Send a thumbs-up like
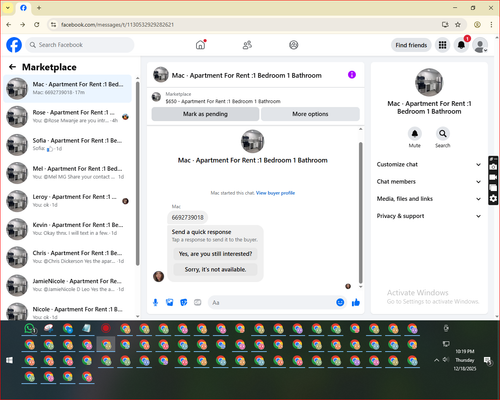Image resolution: width=500 pixels, height=400 pixels. [356, 302]
